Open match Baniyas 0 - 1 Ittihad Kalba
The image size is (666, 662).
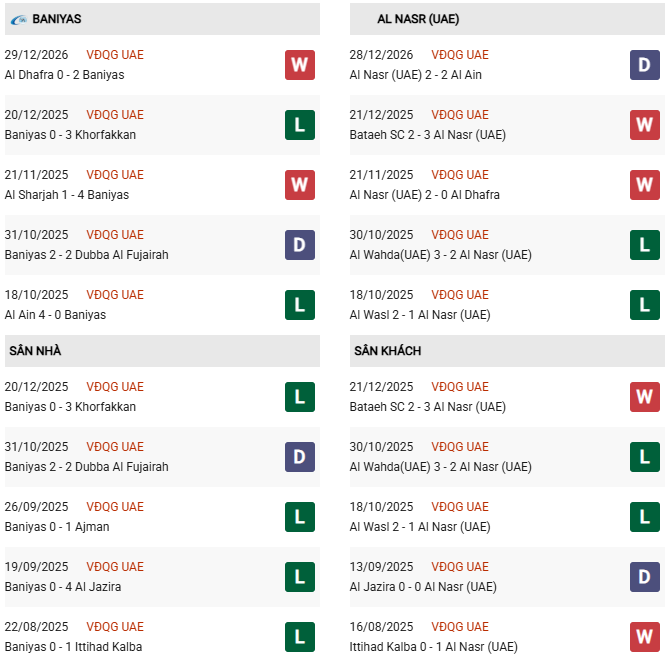click(x=73, y=647)
